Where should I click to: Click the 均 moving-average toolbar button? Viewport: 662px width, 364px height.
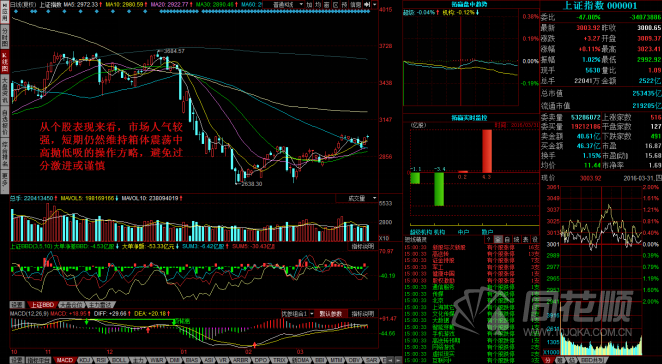(318, 4)
